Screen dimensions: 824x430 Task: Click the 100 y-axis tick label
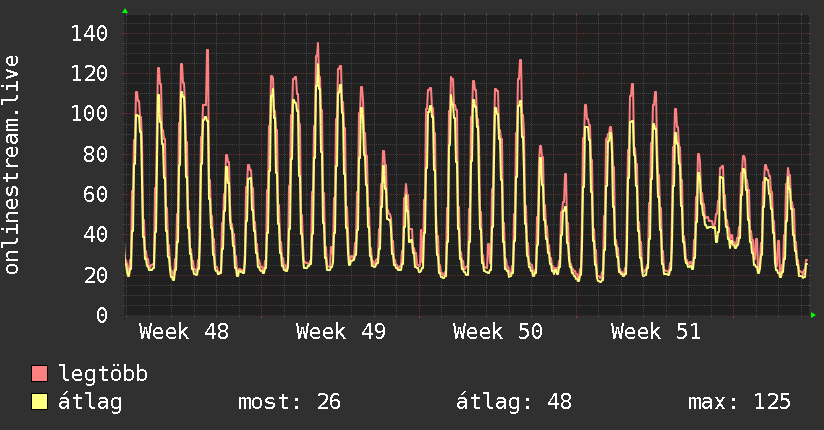click(89, 114)
